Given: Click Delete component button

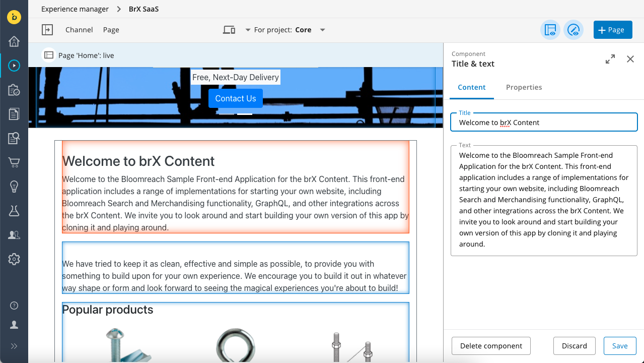Looking at the screenshot, I should coord(491,346).
